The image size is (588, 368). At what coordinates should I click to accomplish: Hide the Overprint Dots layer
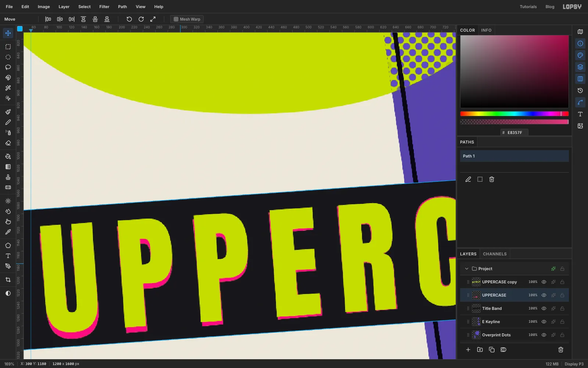point(544,335)
